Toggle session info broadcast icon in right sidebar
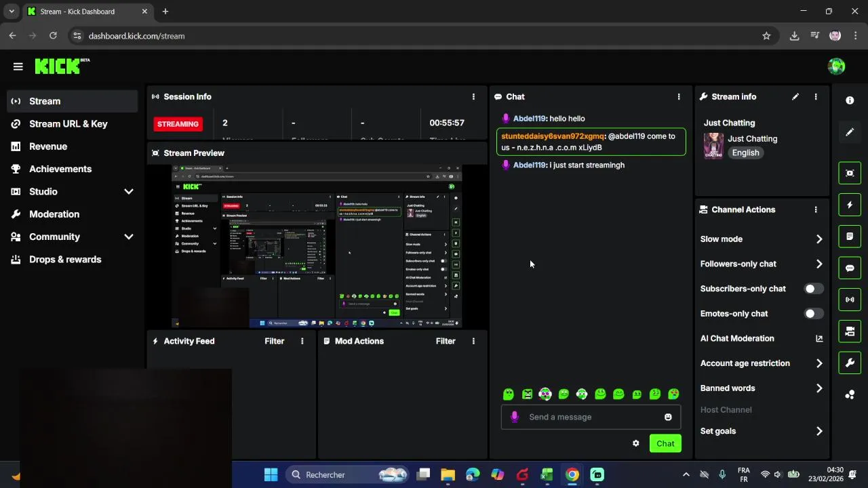868x488 pixels. click(850, 300)
